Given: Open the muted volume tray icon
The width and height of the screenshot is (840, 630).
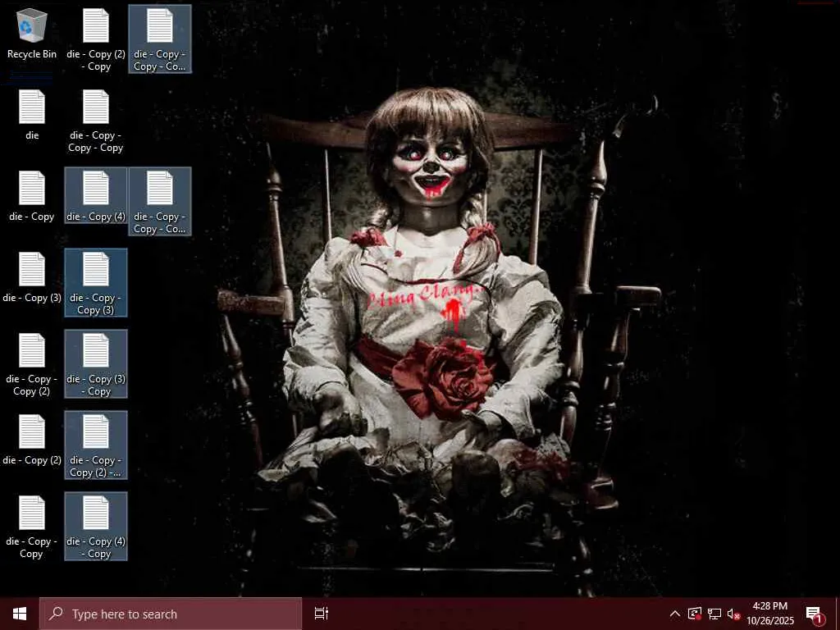Looking at the screenshot, I should point(733,614).
